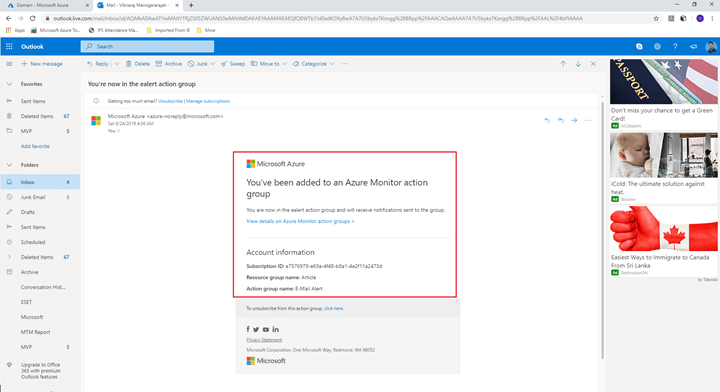
Task: Go back in the browser
Action: [8, 18]
